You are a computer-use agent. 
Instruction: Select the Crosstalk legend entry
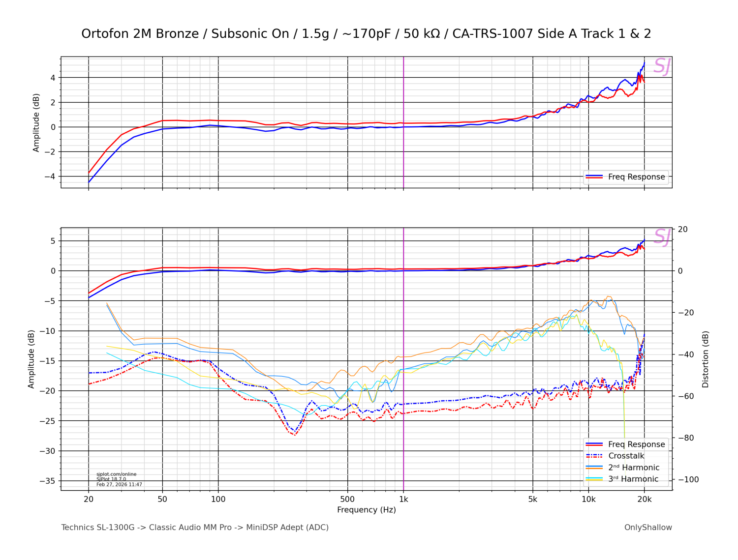(626, 456)
